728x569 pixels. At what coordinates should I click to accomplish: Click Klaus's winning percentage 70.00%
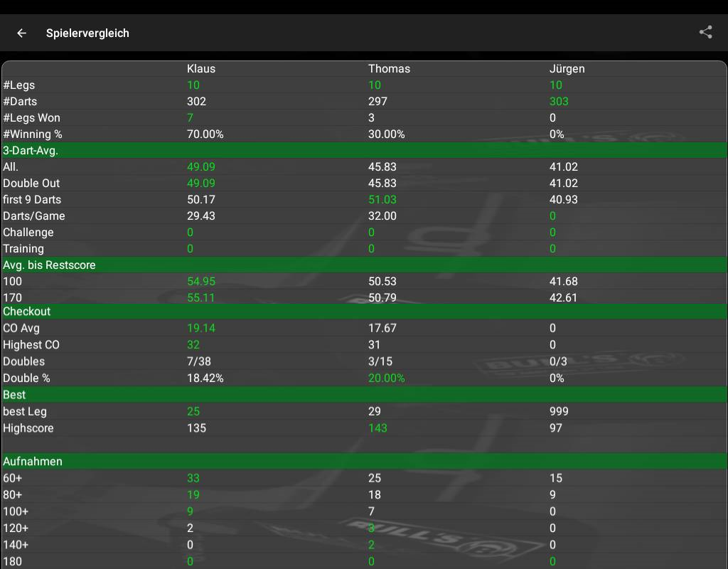(205, 134)
